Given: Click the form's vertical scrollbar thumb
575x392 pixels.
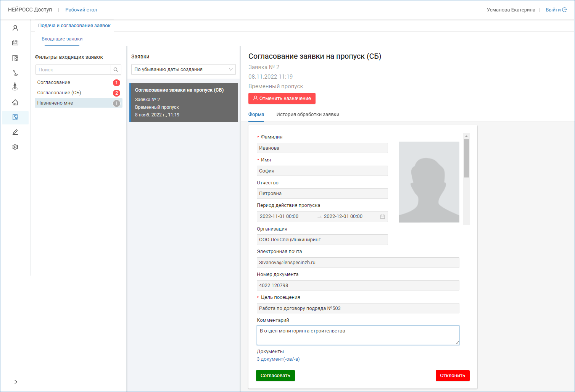Looking at the screenshot, I should coord(466,158).
